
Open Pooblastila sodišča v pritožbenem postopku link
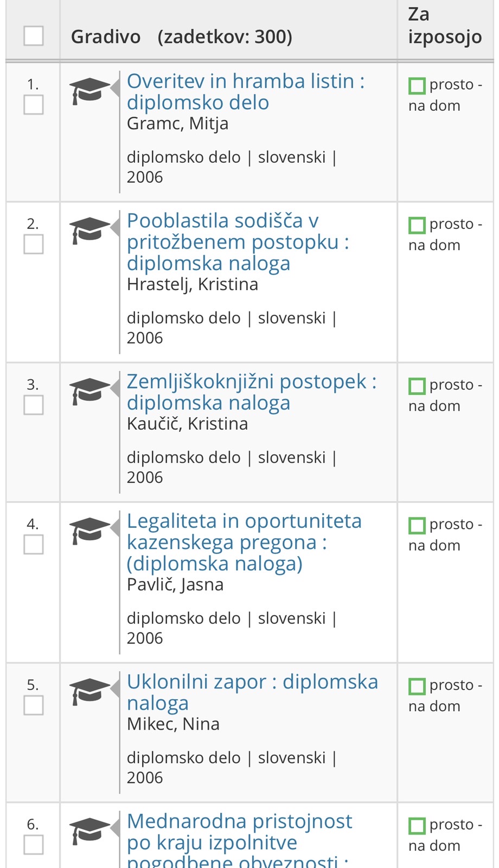pos(238,241)
